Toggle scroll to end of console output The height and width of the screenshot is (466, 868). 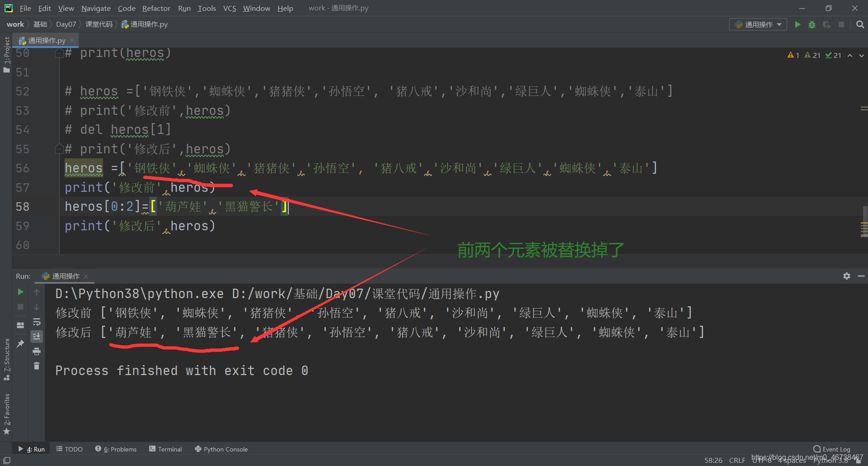point(37,336)
